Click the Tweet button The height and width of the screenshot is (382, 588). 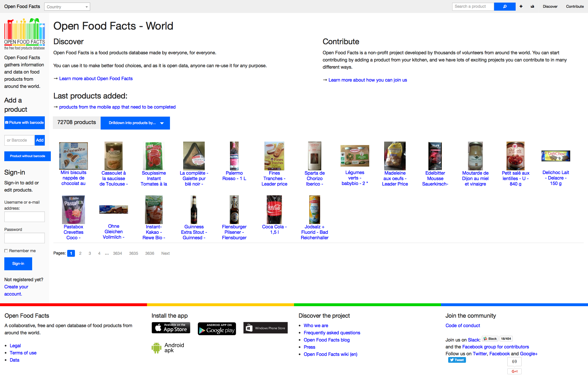457,360
